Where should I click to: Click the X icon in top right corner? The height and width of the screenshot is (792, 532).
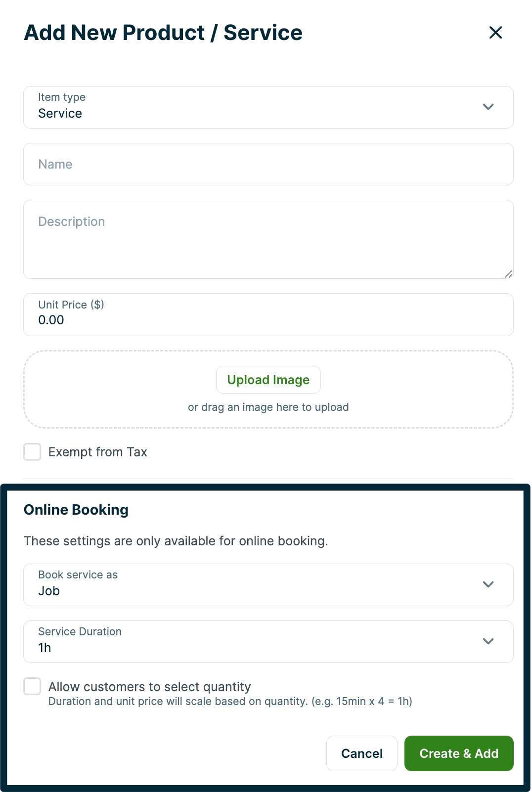[495, 33]
